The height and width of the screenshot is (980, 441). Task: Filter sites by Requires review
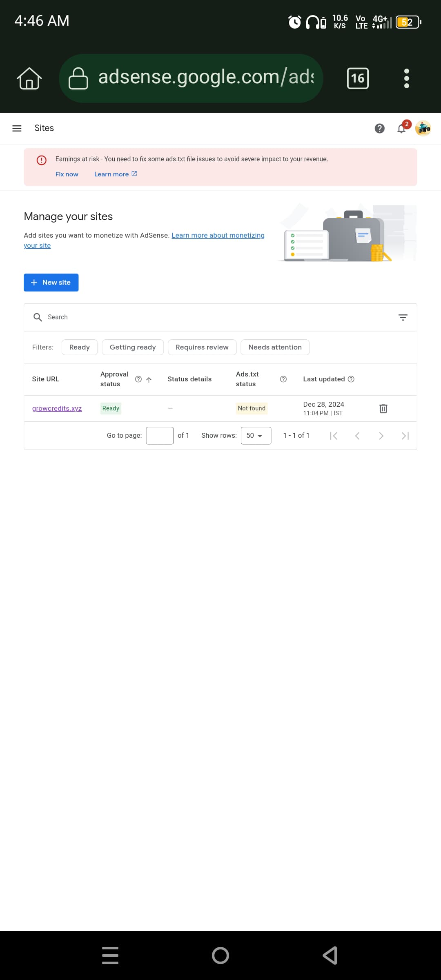[x=202, y=347]
